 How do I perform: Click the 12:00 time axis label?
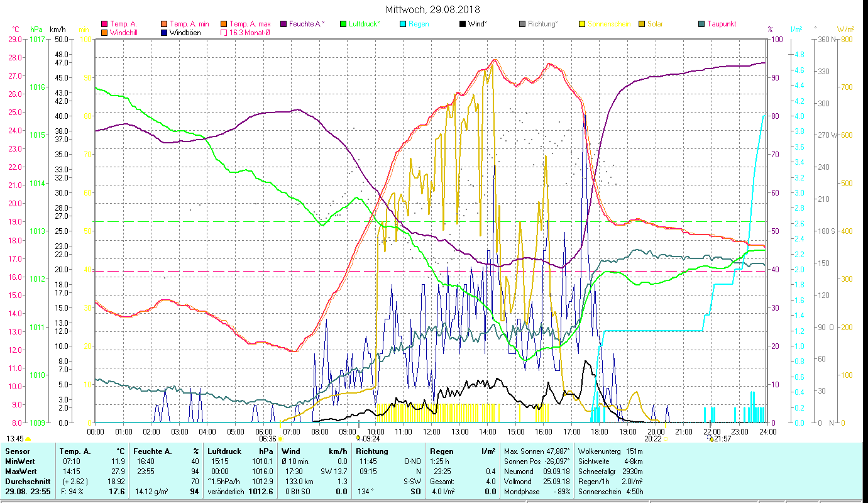tap(431, 431)
